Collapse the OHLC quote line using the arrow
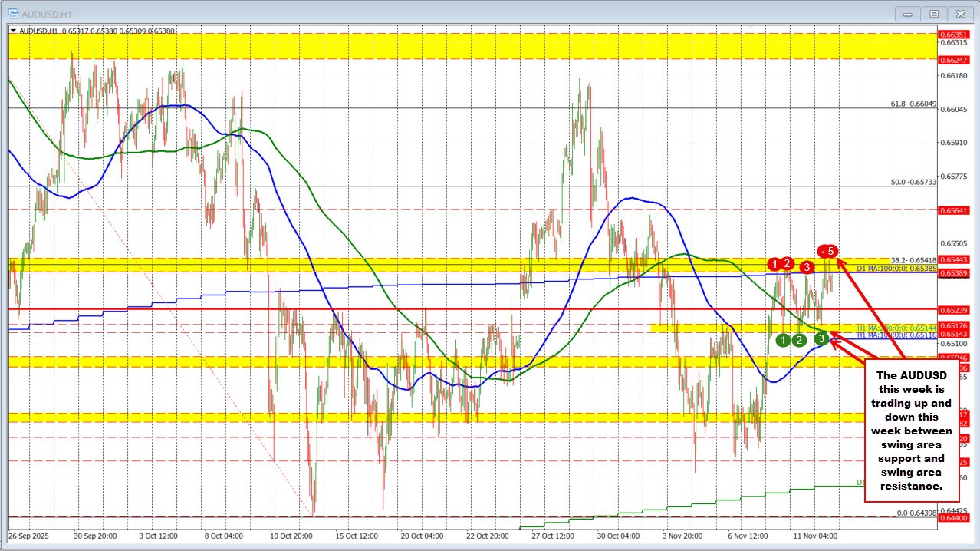 14,31
